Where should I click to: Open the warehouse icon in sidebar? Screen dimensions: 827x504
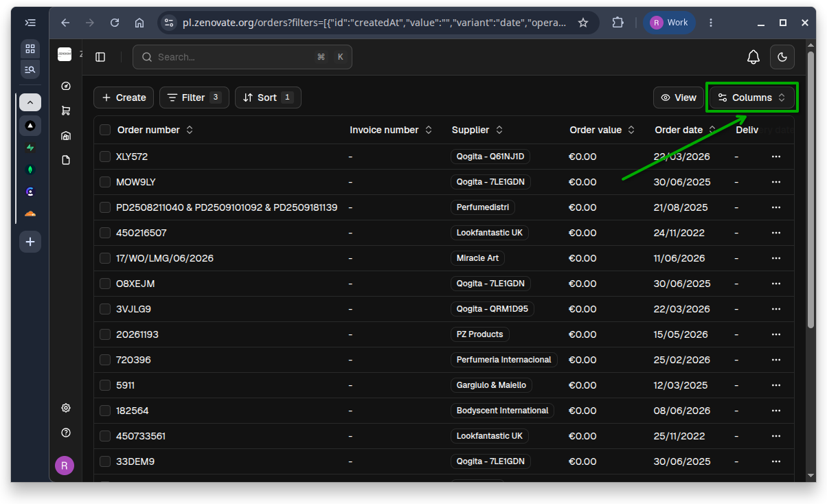pyautogui.click(x=66, y=135)
